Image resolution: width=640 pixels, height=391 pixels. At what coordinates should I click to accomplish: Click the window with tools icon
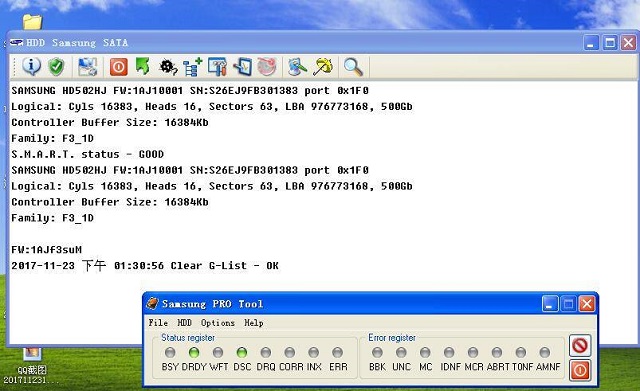(x=217, y=67)
